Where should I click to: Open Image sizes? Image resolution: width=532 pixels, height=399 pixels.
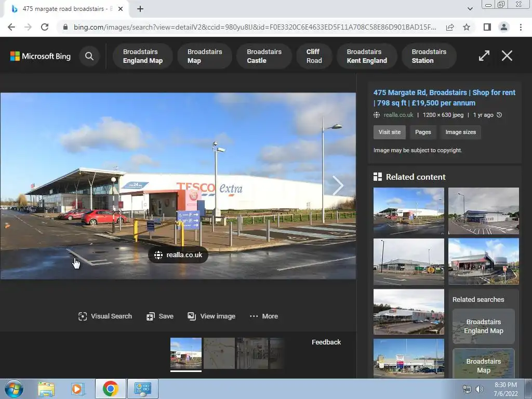tap(460, 132)
